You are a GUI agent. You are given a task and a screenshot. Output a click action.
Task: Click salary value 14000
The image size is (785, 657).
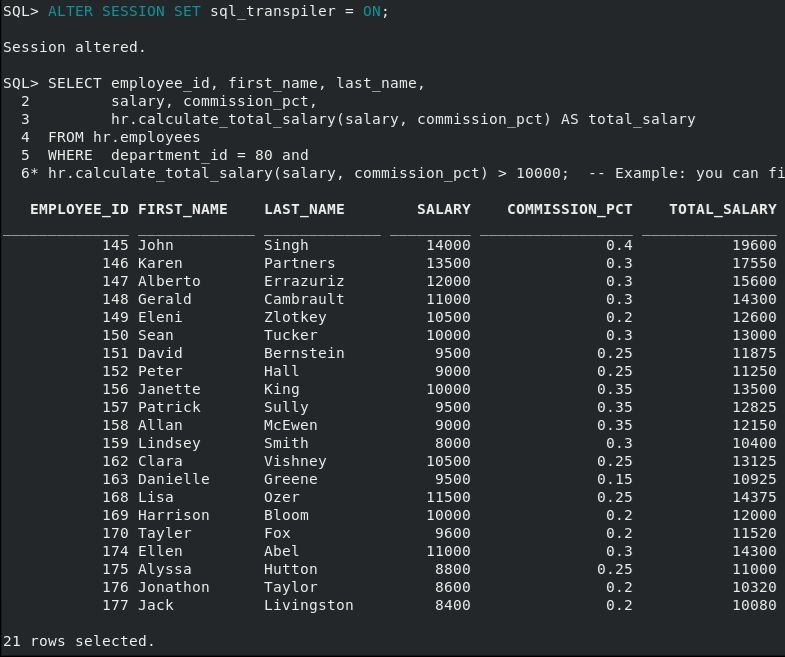pyautogui.click(x=449, y=245)
